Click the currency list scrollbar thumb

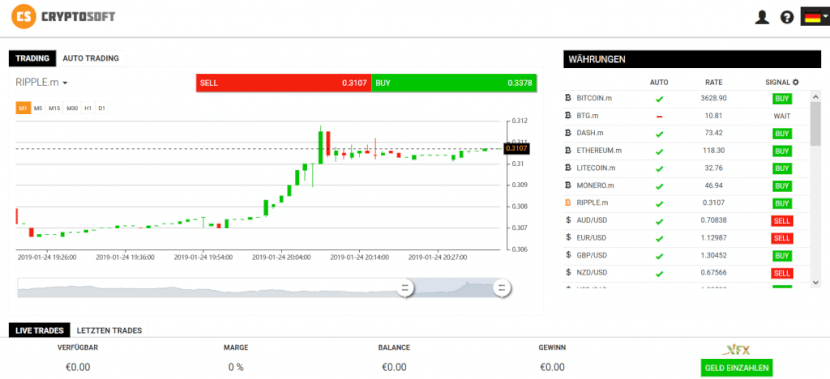(816, 123)
